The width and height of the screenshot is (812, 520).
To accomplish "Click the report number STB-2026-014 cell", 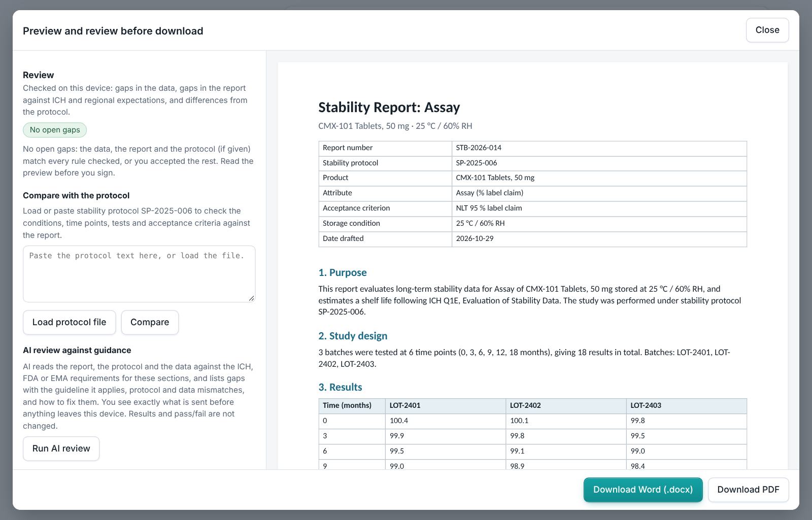I will (599, 148).
